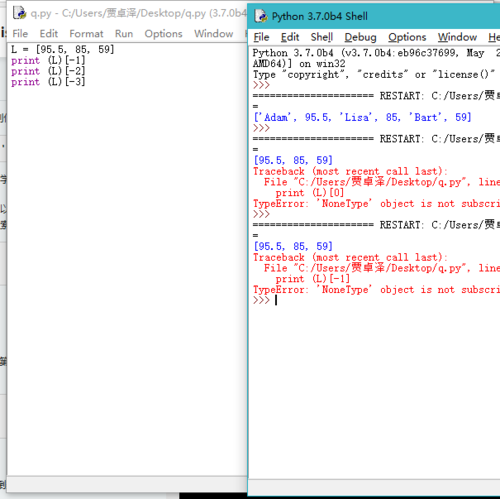The width and height of the screenshot is (500, 499).
Task: Click traceback line print (L)[0] in shell
Action: [x=310, y=193]
